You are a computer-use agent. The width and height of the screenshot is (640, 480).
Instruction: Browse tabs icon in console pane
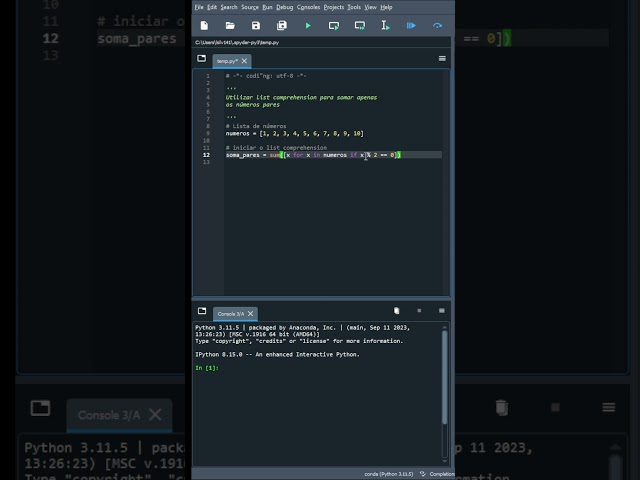point(202,311)
